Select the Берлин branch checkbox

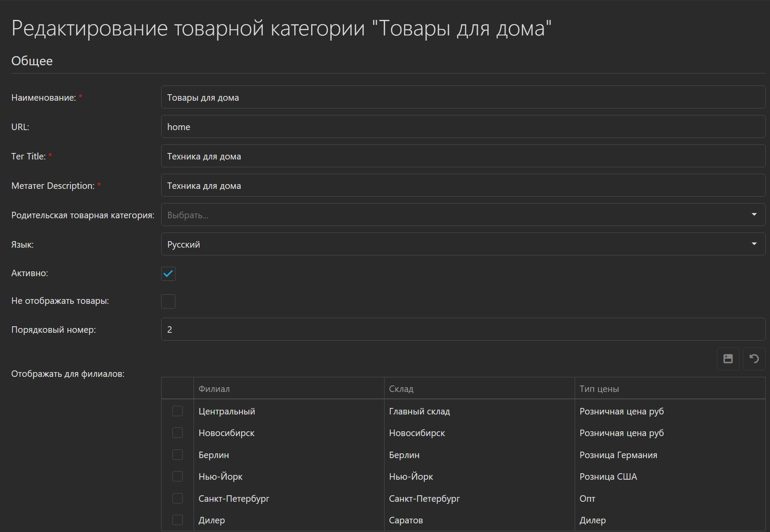click(178, 455)
